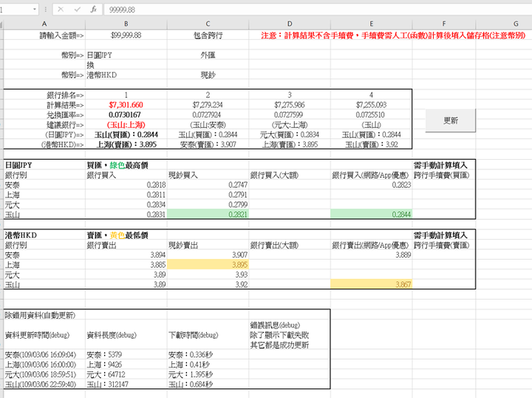The image size is (532, 398).
Task: Select the cell 上海：9426
Action: coord(126,365)
